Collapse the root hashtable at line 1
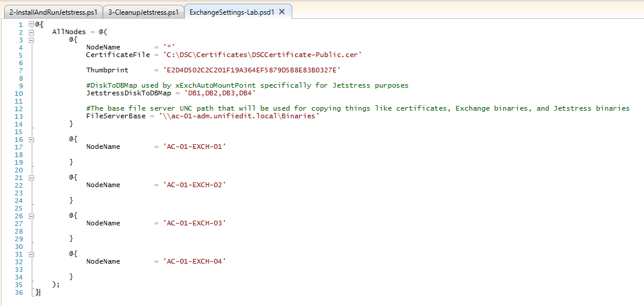This screenshot has width=644, height=306. [x=31, y=24]
